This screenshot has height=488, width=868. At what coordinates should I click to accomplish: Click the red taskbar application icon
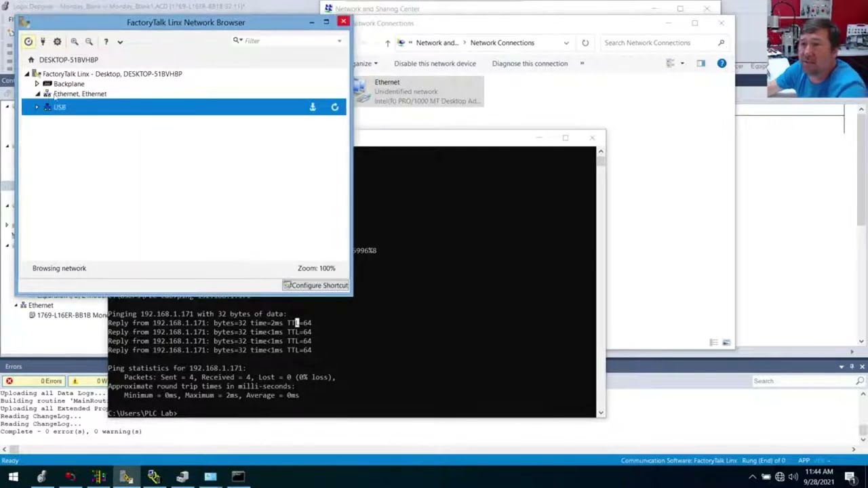click(70, 476)
